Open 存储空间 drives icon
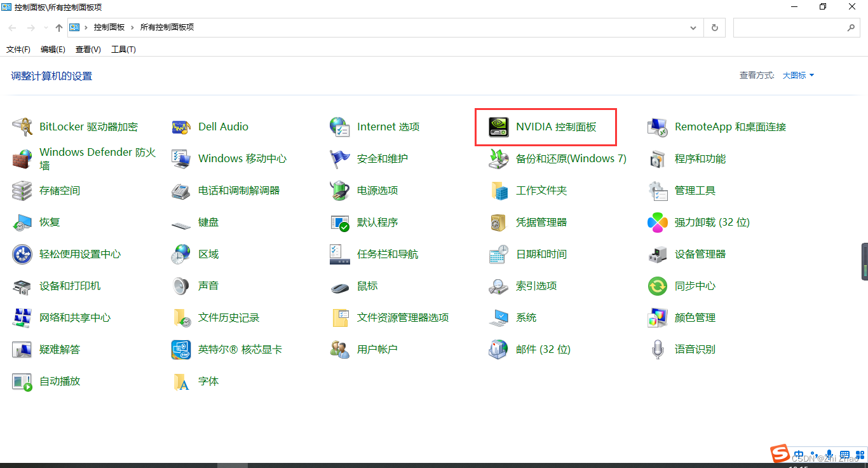Screen dimensions: 868x468 pyautogui.click(x=22, y=190)
